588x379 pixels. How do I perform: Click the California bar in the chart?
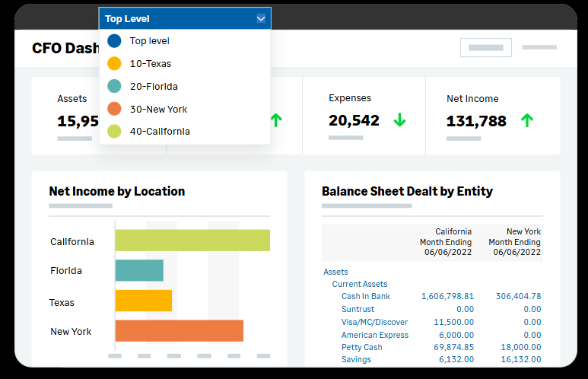(x=192, y=240)
